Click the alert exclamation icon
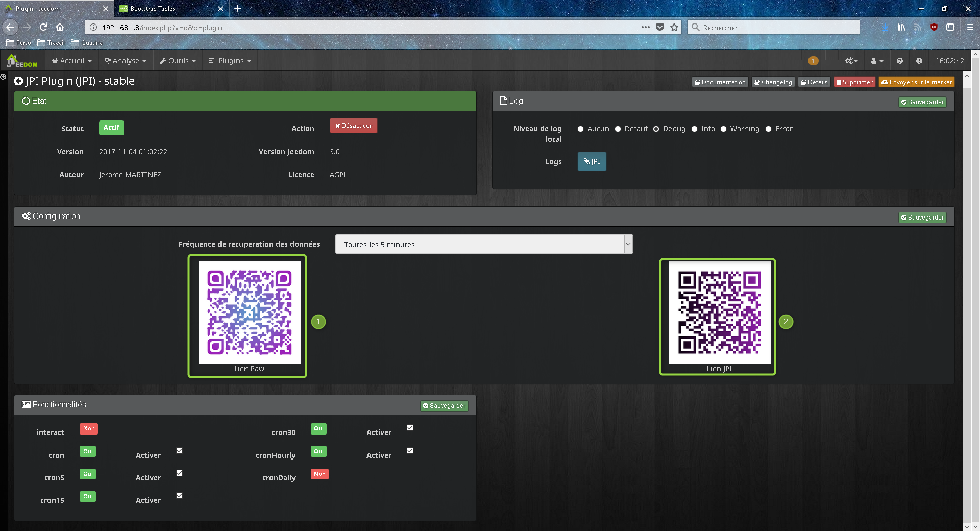This screenshot has width=980, height=531. (x=919, y=60)
